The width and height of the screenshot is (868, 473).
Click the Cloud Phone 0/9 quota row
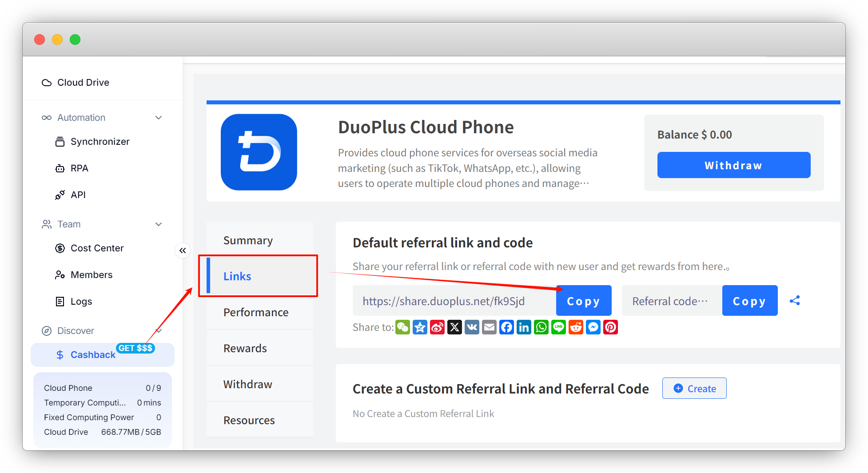(103, 388)
